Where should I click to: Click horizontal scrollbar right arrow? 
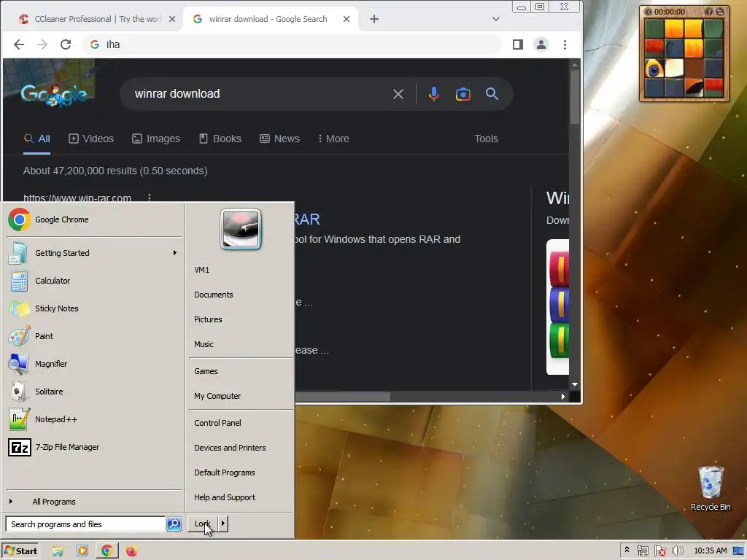[x=562, y=397]
